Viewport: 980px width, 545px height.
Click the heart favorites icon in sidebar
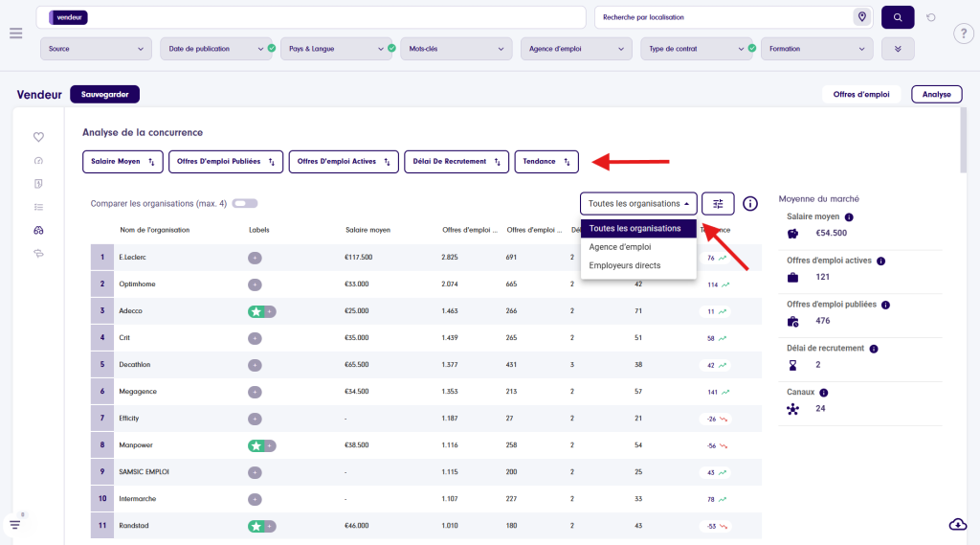click(38, 137)
